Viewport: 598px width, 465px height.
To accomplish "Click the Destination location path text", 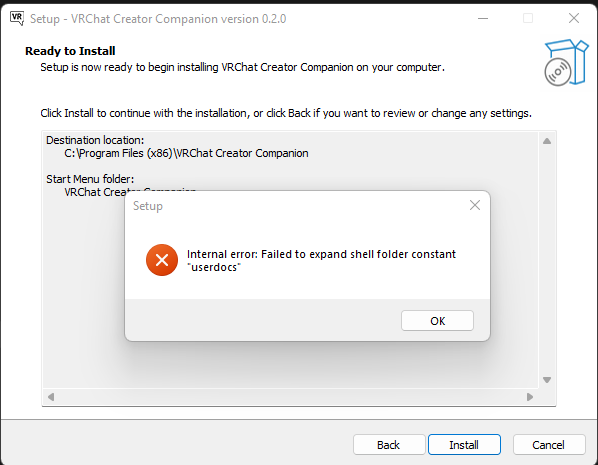I will point(186,153).
